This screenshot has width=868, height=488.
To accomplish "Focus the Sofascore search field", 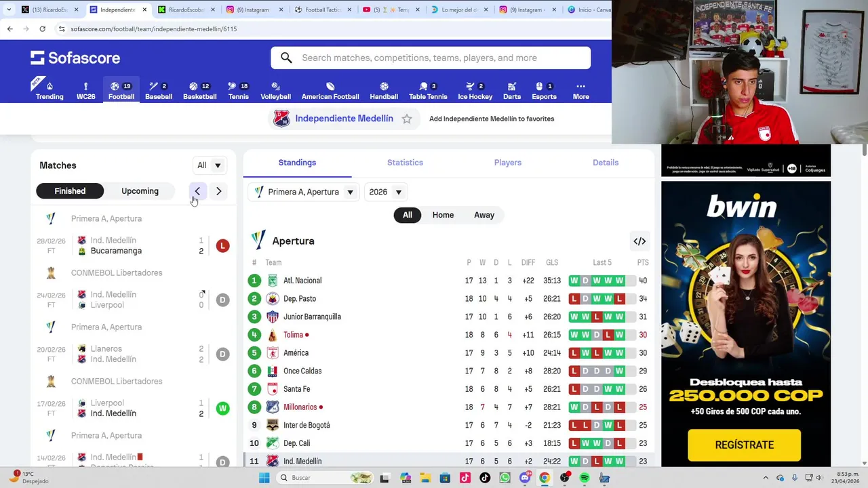I will 431,58.
